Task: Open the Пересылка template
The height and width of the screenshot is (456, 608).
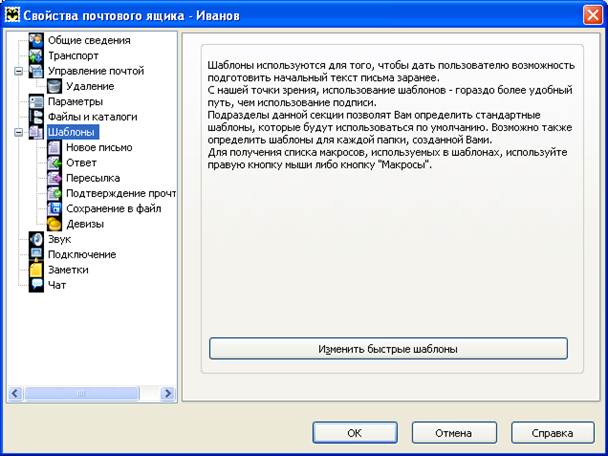Action: pos(93,178)
